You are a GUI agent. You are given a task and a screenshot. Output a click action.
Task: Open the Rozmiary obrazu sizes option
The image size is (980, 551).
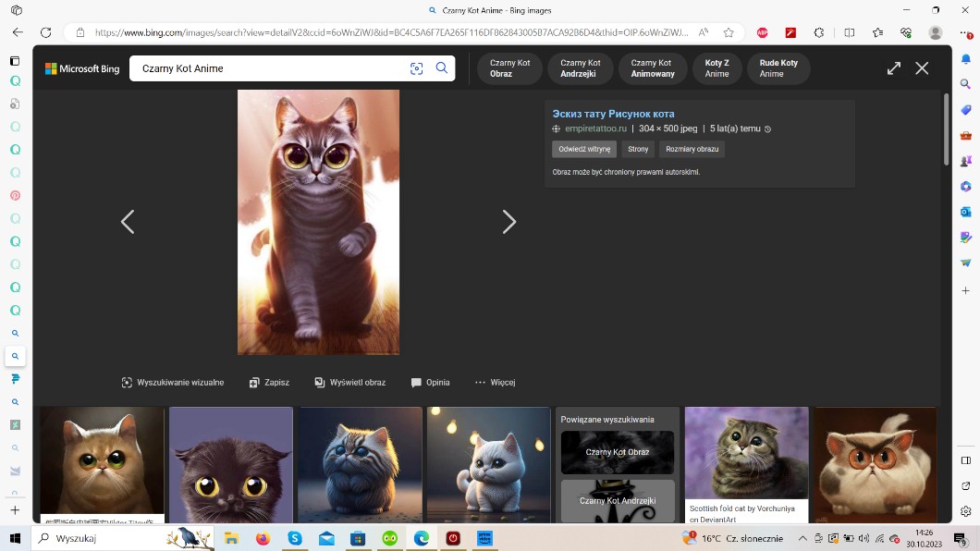(693, 149)
